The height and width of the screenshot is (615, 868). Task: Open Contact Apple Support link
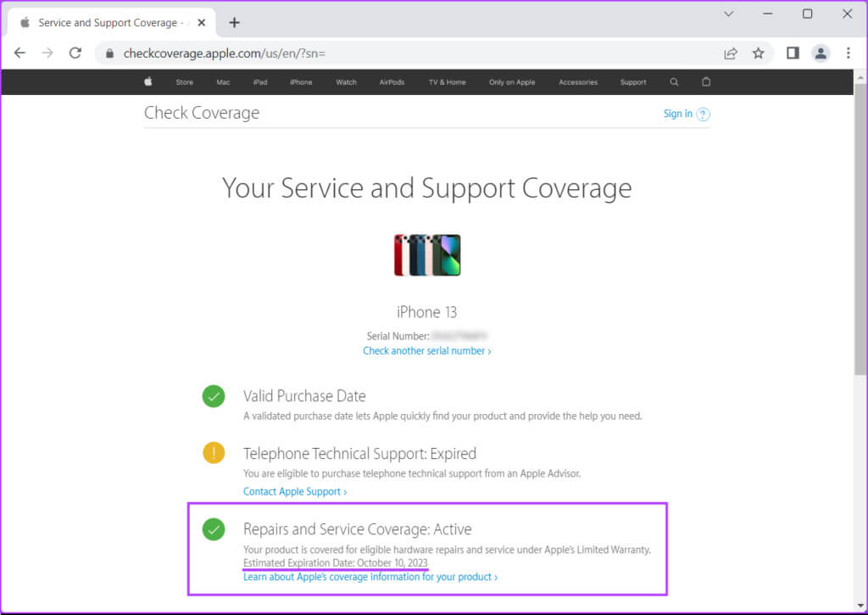tap(295, 491)
